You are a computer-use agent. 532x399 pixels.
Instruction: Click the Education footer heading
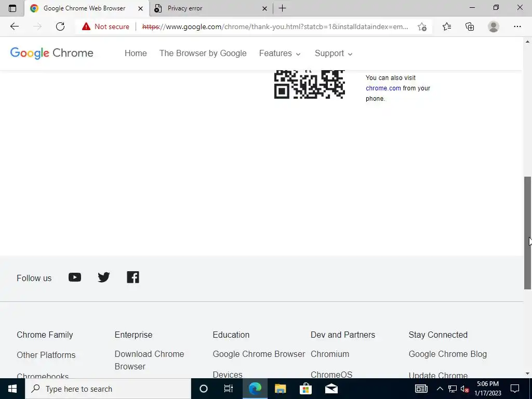coord(231,335)
